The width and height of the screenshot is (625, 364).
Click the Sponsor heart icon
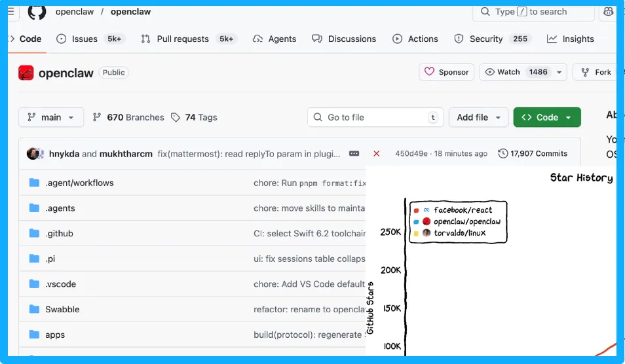429,71
